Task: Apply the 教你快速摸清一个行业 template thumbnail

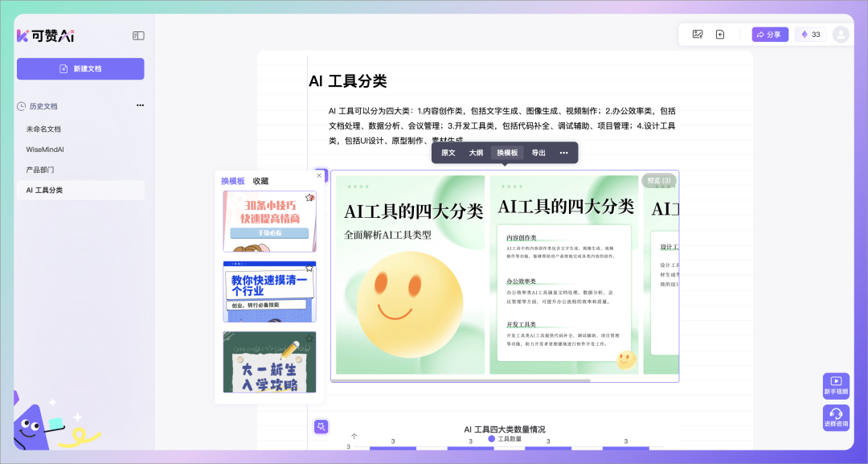Action: [269, 292]
